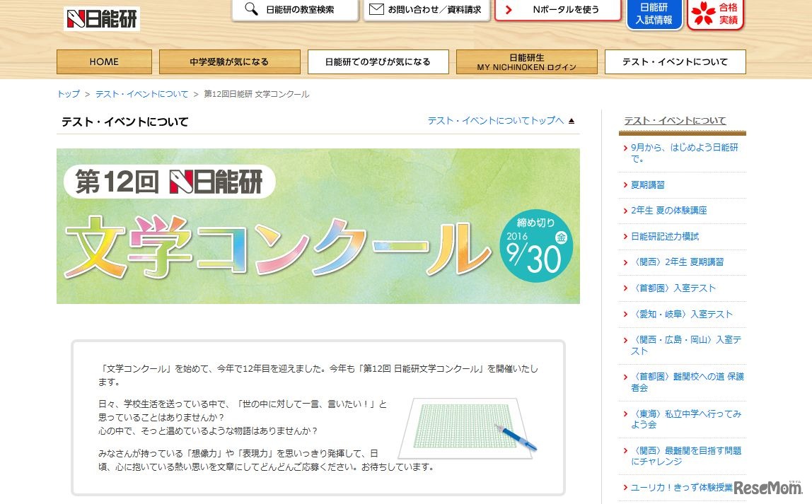This screenshot has width=812, height=504.
Task: Open 2年生 夏の体験講座 sidebar link
Action: coord(668,210)
